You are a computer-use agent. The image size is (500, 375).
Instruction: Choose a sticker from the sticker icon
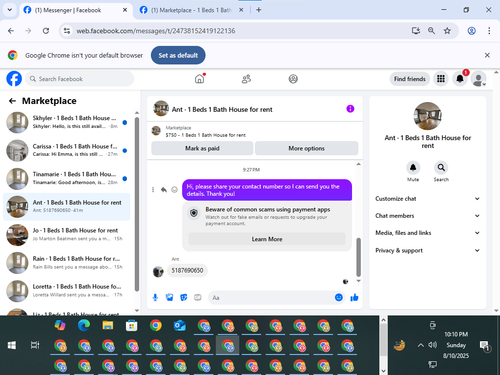coord(184,297)
